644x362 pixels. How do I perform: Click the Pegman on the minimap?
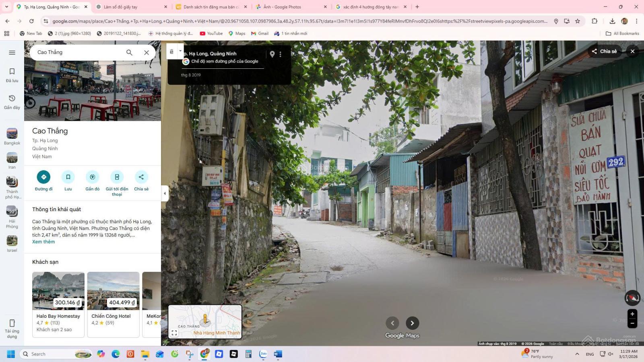[x=205, y=320]
